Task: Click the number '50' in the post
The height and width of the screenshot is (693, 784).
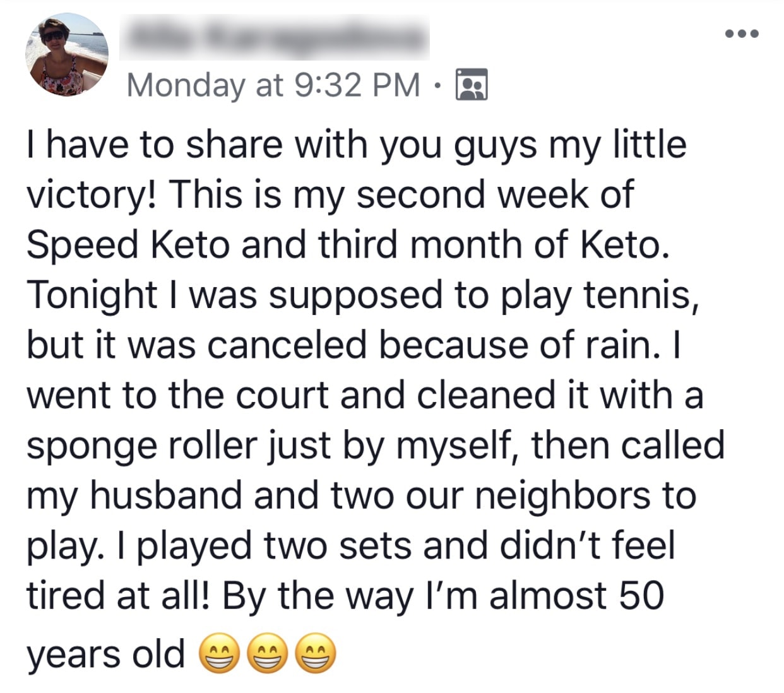Action: [x=641, y=596]
